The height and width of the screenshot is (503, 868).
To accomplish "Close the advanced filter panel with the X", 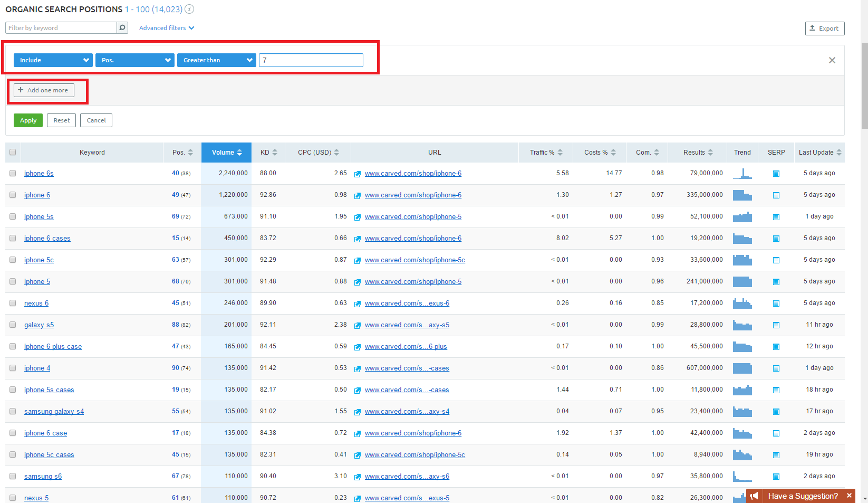I will (832, 60).
